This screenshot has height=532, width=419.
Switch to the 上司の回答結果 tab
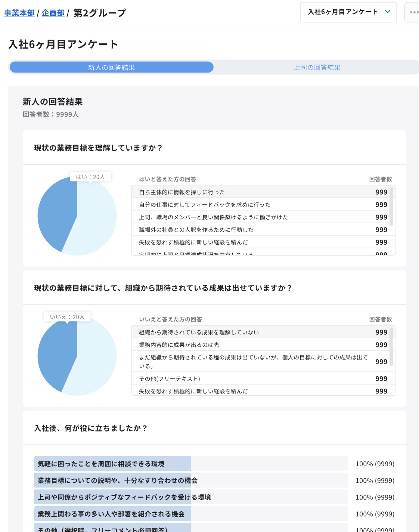(317, 68)
